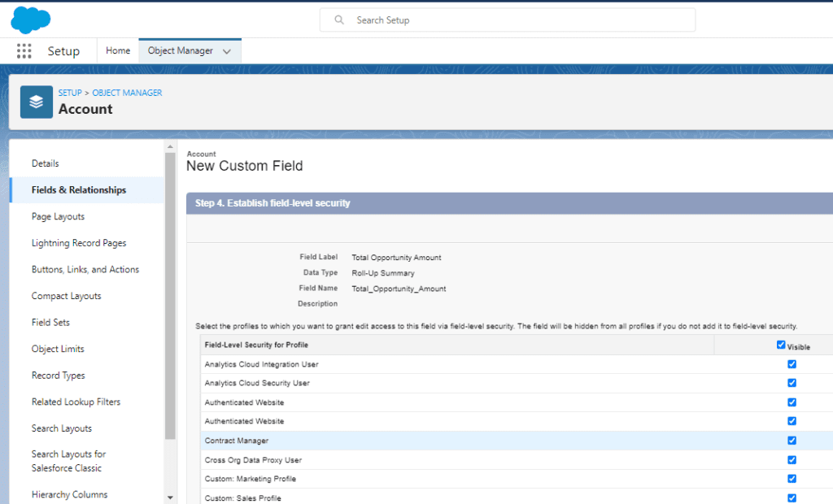Image resolution: width=833 pixels, height=504 pixels.
Task: Open Buttons, Links, and Actions
Action: coord(85,270)
